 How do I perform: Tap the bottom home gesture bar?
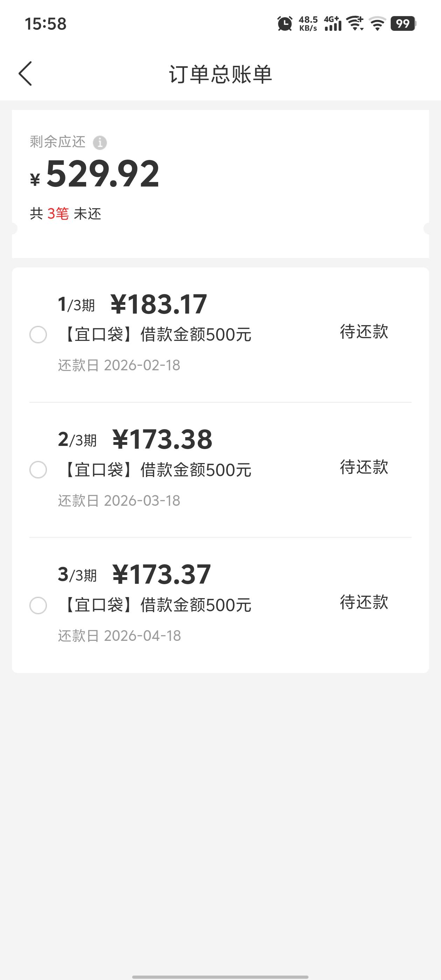(220, 976)
